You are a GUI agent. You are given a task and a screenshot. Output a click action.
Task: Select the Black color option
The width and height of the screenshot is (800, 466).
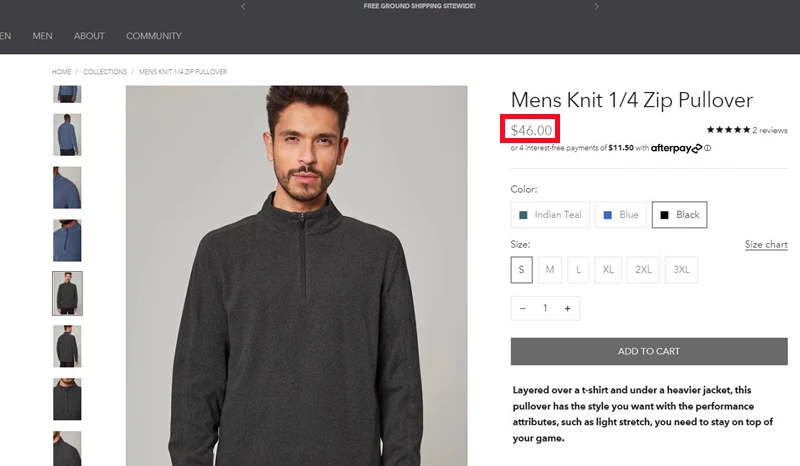pos(680,215)
